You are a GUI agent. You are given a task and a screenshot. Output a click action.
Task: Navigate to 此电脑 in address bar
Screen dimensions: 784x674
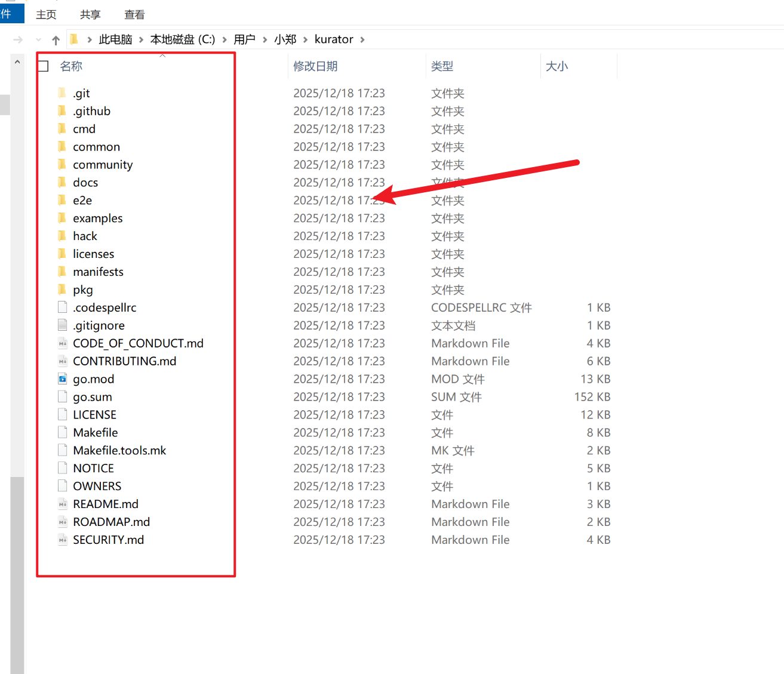(115, 39)
